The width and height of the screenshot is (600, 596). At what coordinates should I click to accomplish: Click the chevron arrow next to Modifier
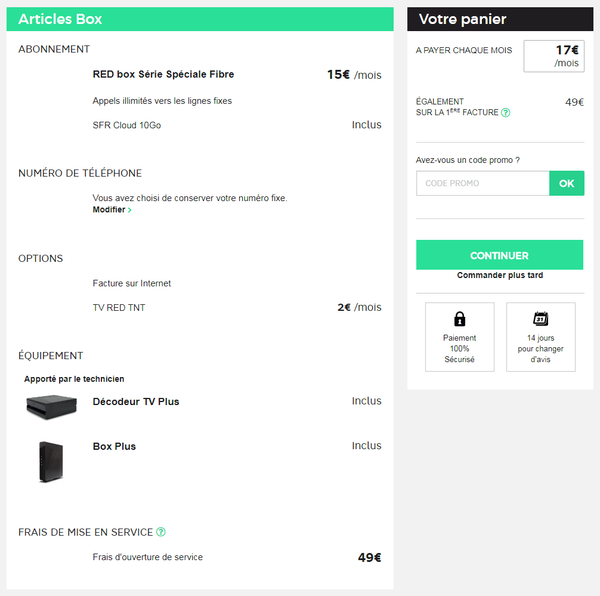(x=130, y=210)
